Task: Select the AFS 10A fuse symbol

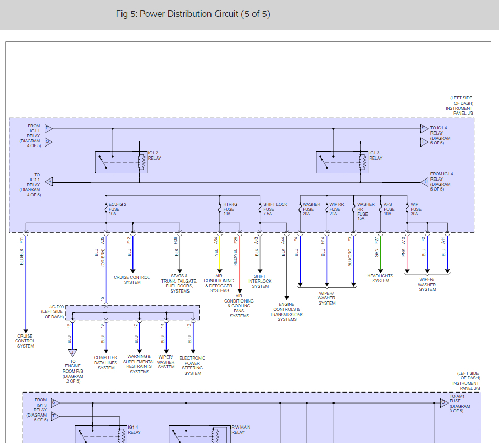Action: coord(380,209)
